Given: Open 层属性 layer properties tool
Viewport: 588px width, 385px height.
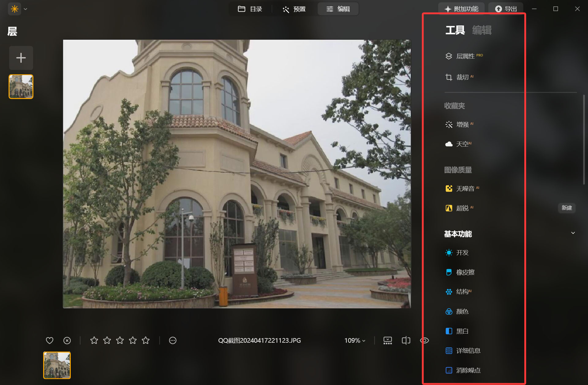Looking at the screenshot, I should [464, 56].
